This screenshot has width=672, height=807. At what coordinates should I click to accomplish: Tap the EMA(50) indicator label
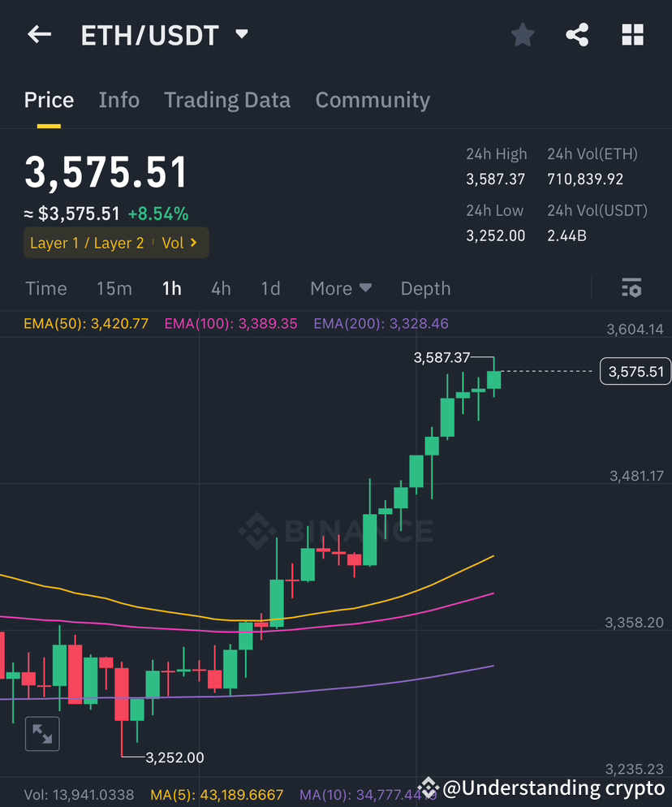click(x=86, y=323)
